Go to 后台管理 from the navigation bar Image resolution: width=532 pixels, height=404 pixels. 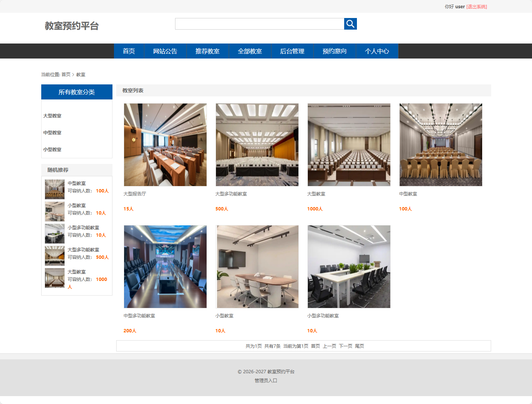pyautogui.click(x=292, y=51)
